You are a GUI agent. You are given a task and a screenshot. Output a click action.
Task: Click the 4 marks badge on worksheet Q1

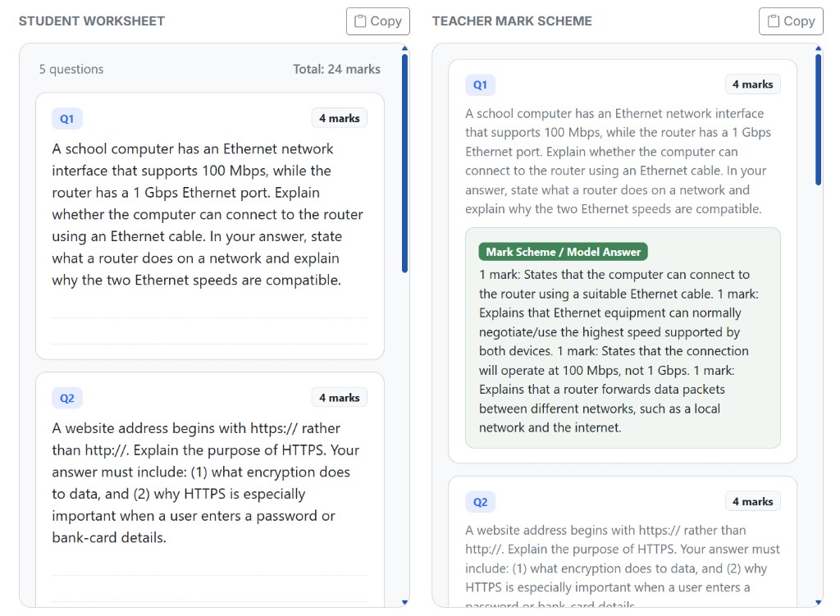(x=339, y=118)
